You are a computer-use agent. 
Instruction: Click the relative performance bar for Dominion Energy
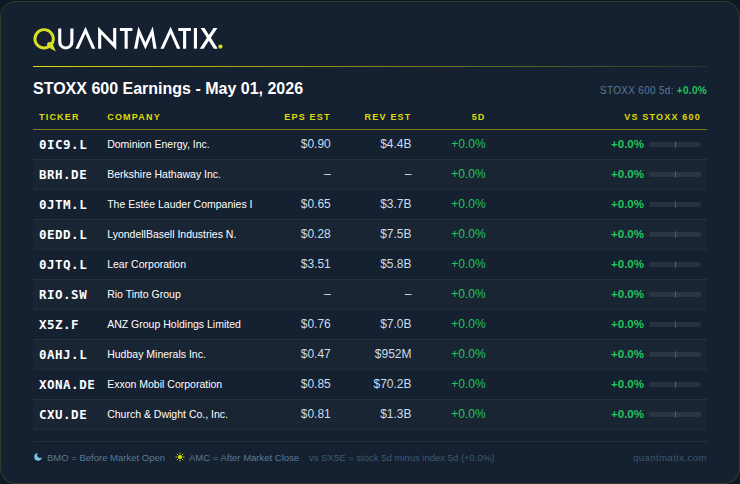pyautogui.click(x=675, y=144)
